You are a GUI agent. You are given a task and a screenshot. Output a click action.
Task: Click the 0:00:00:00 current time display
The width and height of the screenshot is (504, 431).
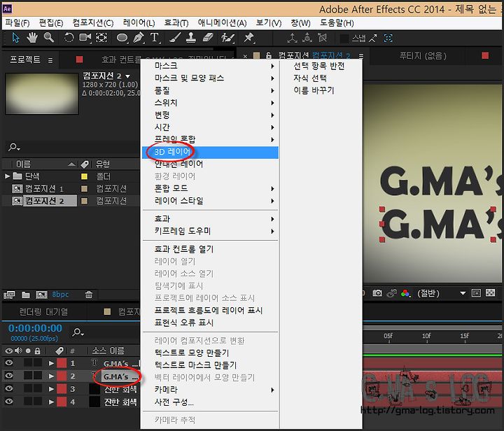point(36,328)
